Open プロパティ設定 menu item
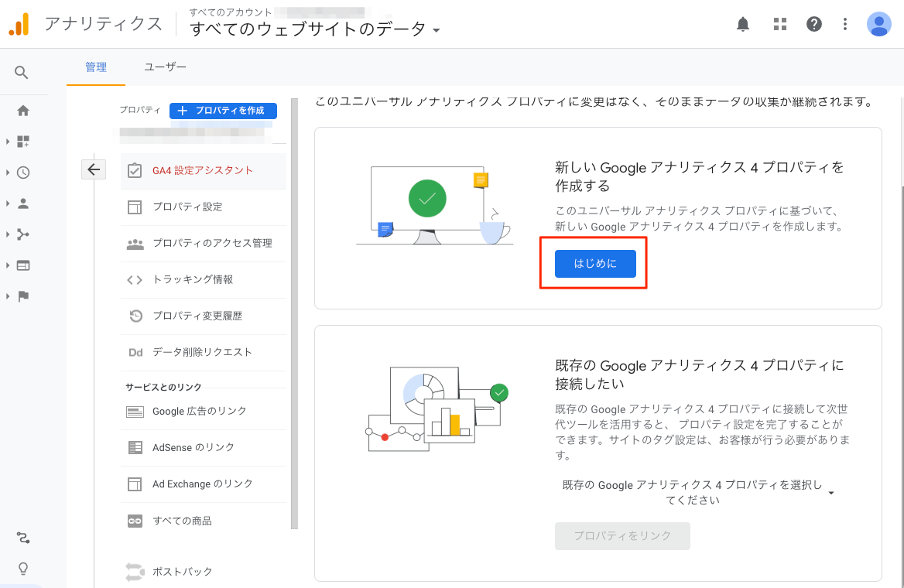 [203, 207]
